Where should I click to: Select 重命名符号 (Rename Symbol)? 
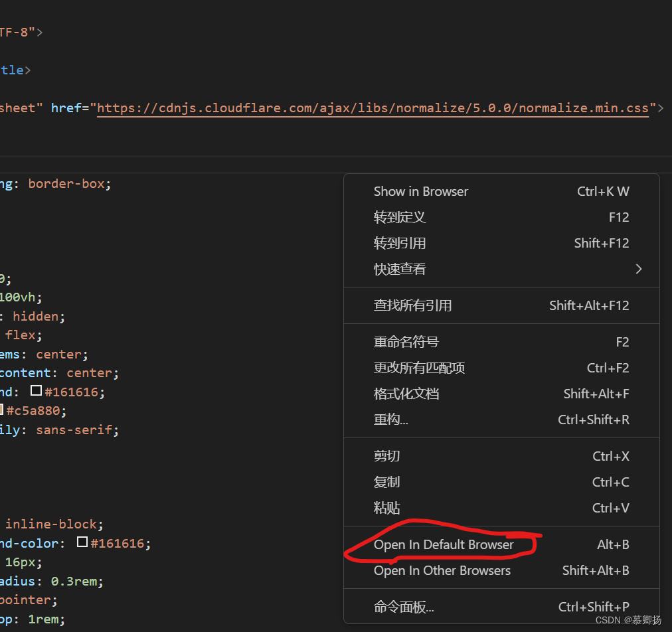501,342
